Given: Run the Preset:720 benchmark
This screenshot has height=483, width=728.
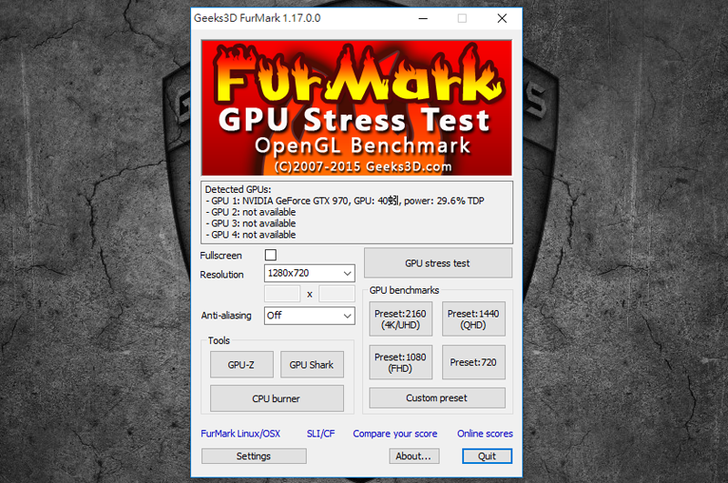Looking at the screenshot, I should point(474,362).
